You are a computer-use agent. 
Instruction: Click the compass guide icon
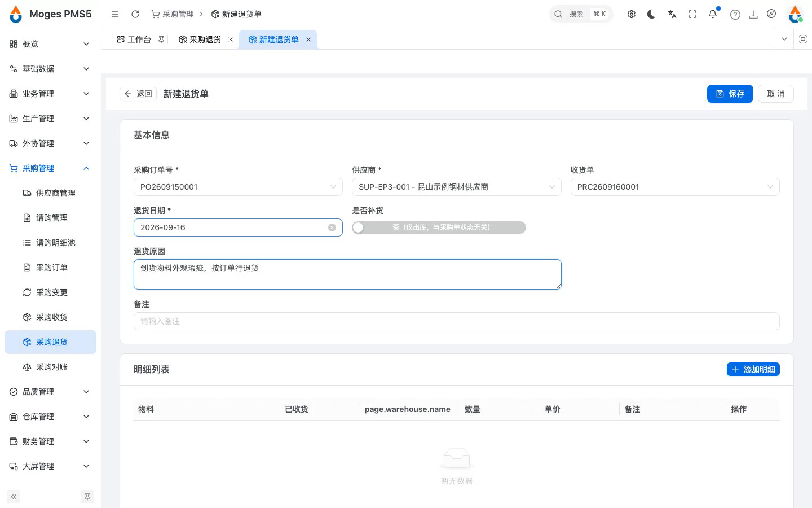coord(771,14)
